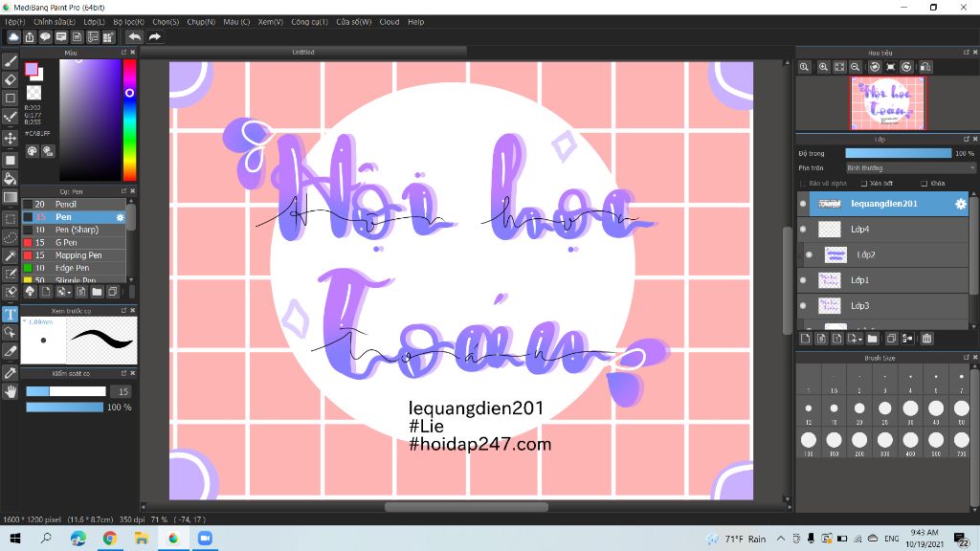
Task: Click the speech bubble icon in top toolbar
Action: click(x=45, y=37)
